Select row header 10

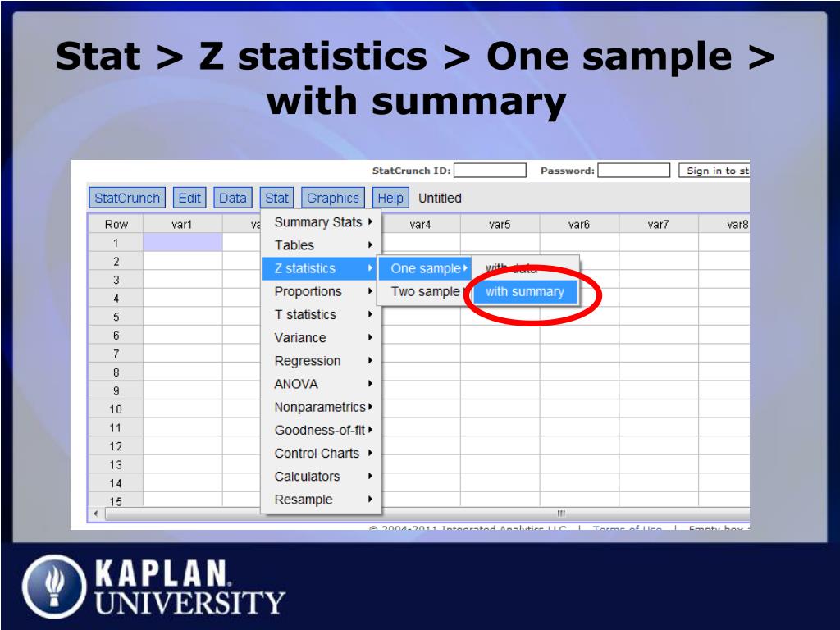116,409
